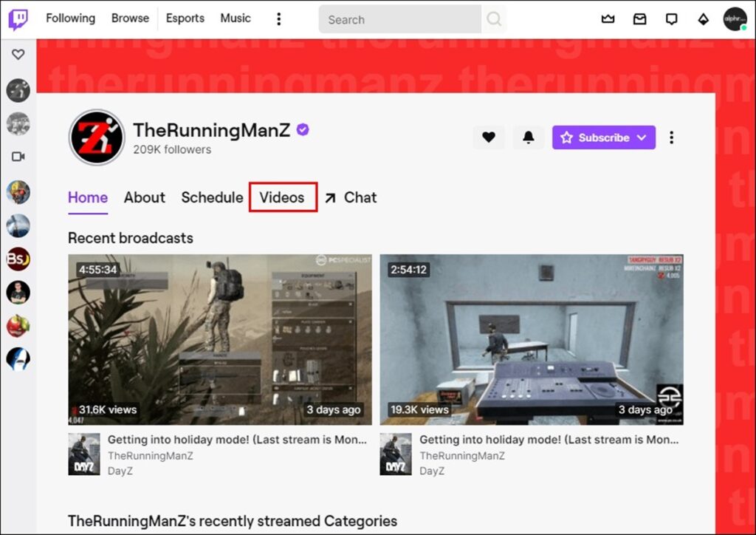Click recently streamed Categories heading

click(233, 521)
